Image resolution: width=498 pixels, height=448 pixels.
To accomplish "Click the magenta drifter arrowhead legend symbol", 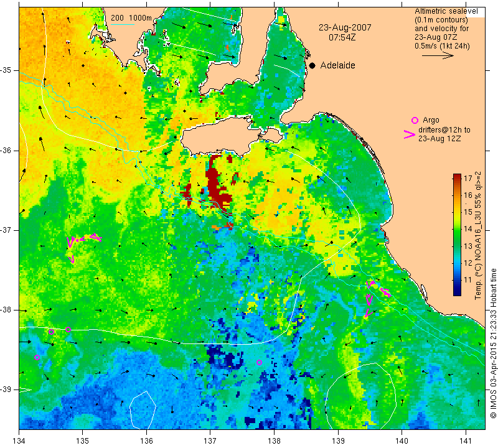I will [410, 134].
